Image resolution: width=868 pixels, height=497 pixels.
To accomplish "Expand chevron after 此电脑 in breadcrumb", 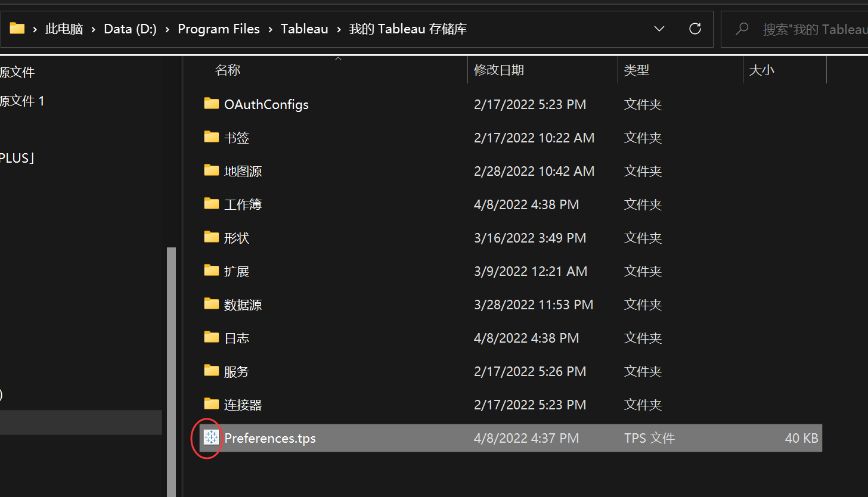I will point(94,29).
